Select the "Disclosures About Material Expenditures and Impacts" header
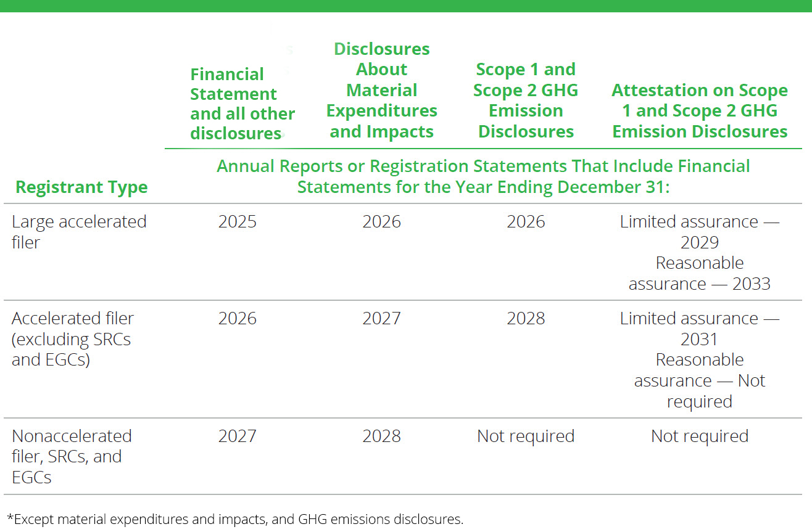The image size is (812, 532). (381, 89)
